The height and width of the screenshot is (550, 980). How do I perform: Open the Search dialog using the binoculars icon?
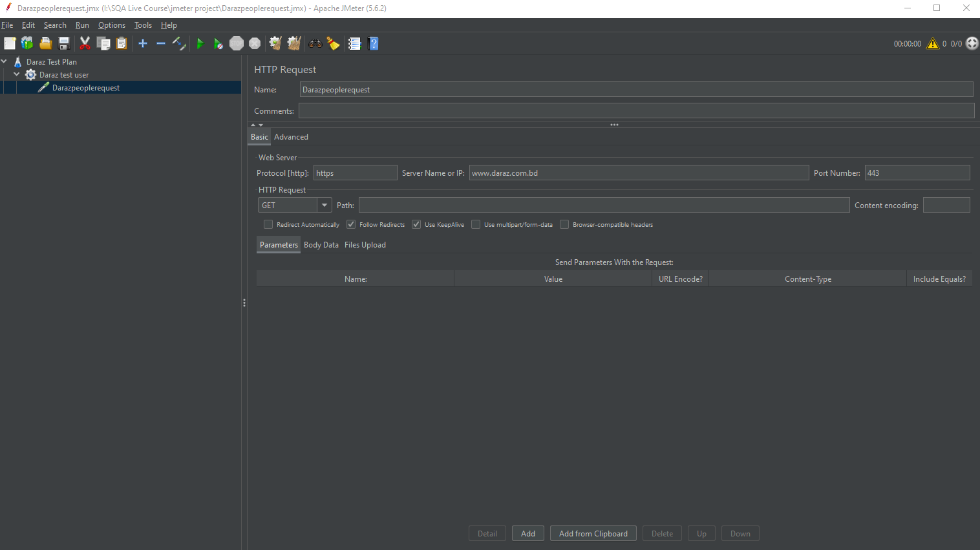pos(315,43)
